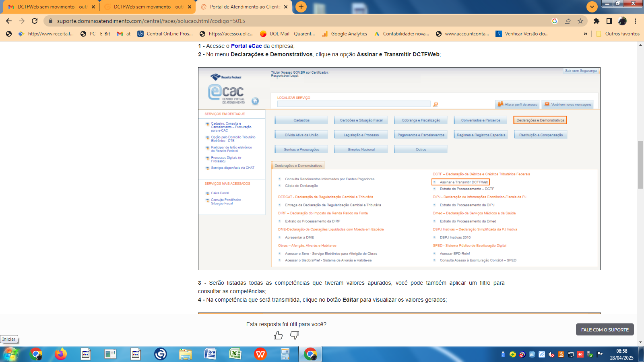Open the Central OnLine Pros... bookmark
This screenshot has width=644, height=362.
pos(165,34)
